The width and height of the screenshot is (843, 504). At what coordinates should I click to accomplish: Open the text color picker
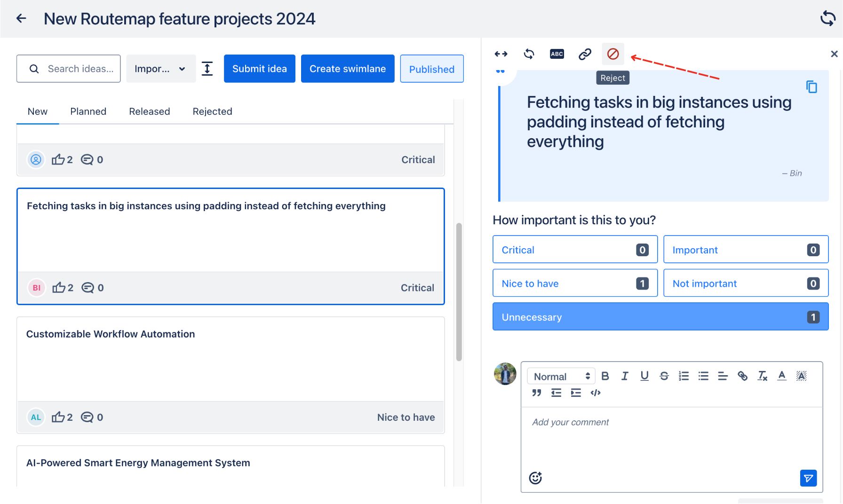(x=782, y=376)
